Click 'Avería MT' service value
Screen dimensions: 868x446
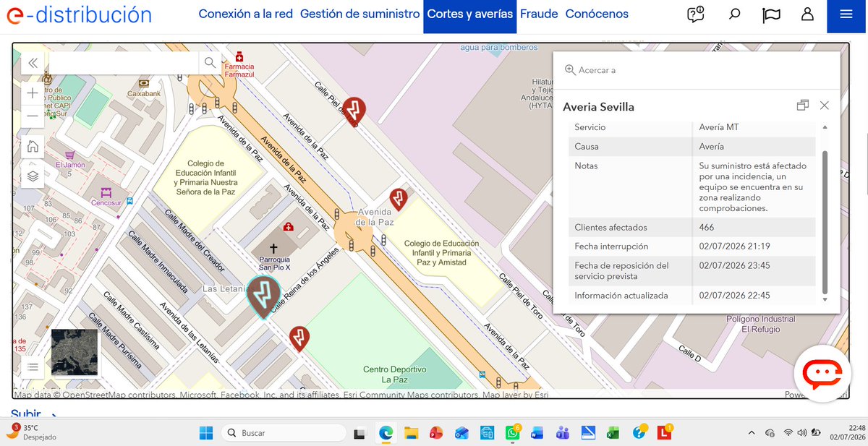point(719,127)
